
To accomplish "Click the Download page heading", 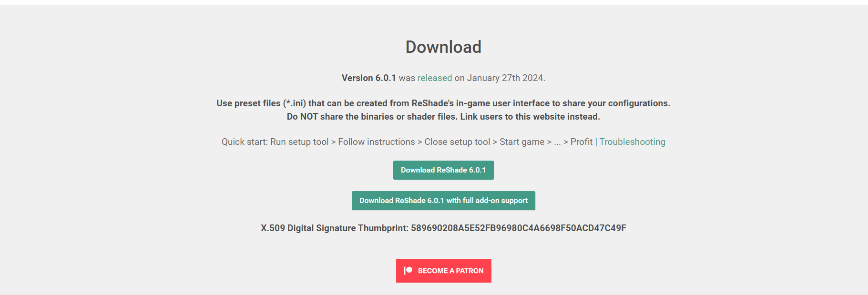I will click(x=443, y=47).
